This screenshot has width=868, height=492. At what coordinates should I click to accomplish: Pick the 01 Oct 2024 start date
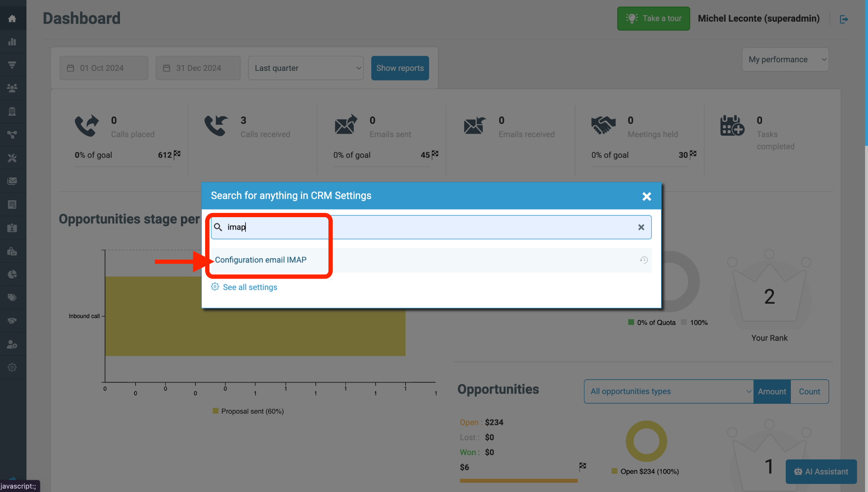point(104,68)
